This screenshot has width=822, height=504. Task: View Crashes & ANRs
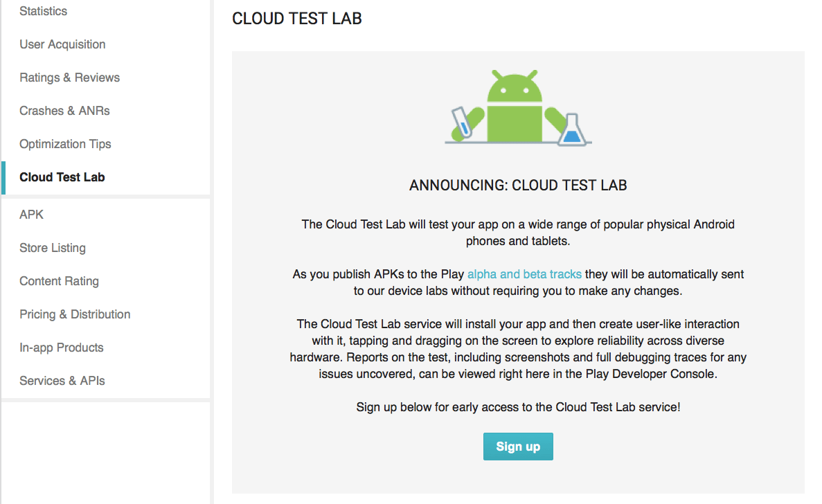point(64,111)
